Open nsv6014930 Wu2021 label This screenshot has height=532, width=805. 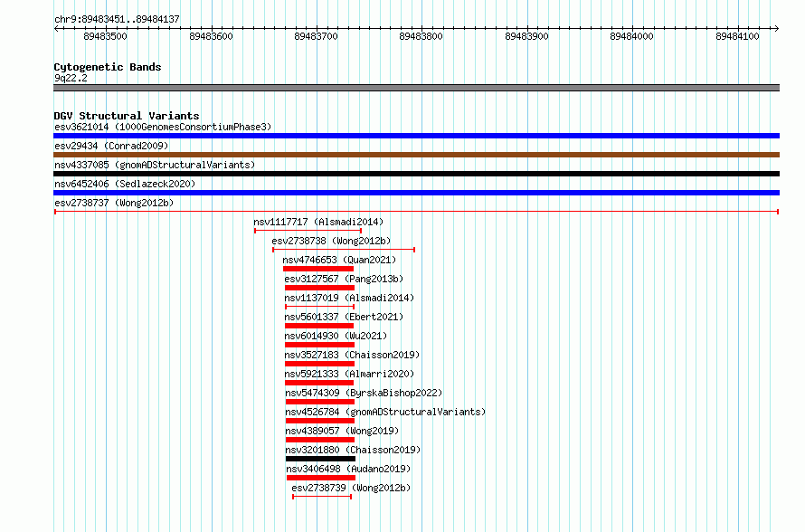click(x=336, y=336)
